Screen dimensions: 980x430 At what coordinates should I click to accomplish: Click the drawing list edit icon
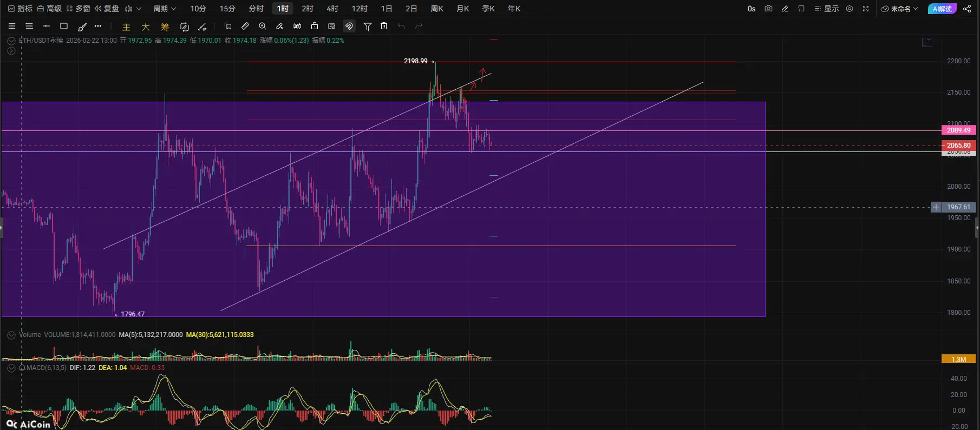(332, 26)
